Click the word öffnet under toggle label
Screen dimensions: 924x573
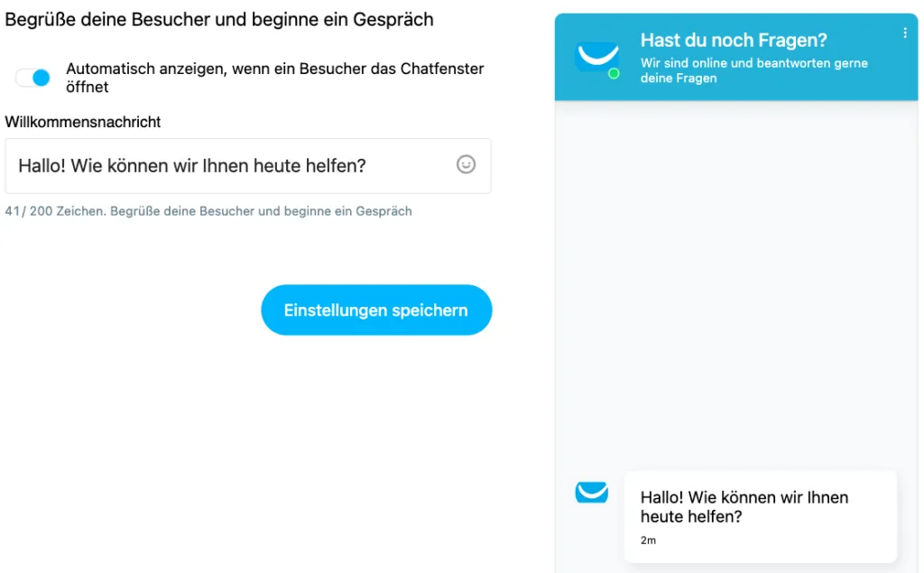[88, 88]
